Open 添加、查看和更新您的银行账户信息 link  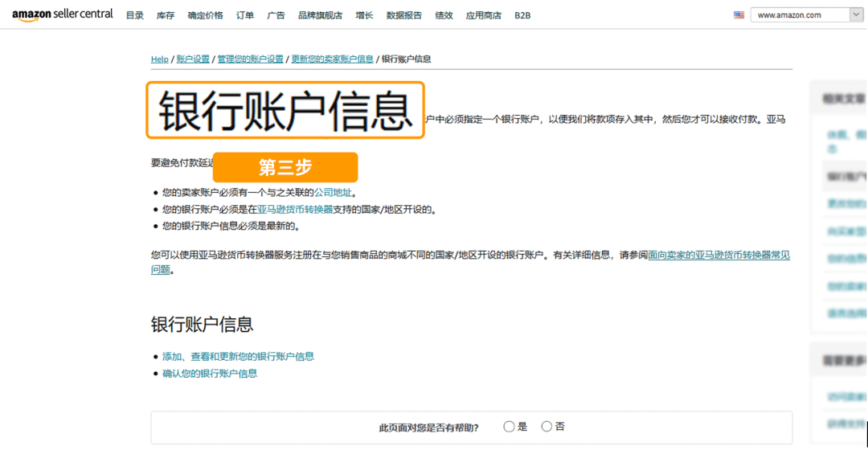[x=238, y=356]
